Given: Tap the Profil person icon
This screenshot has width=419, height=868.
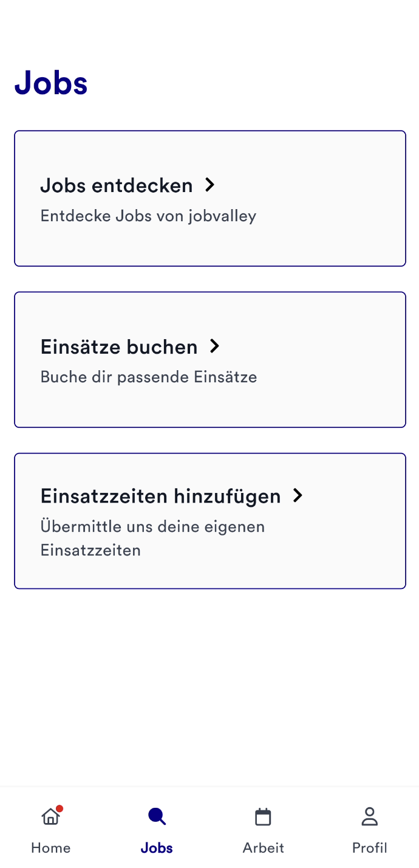Looking at the screenshot, I should click(369, 816).
